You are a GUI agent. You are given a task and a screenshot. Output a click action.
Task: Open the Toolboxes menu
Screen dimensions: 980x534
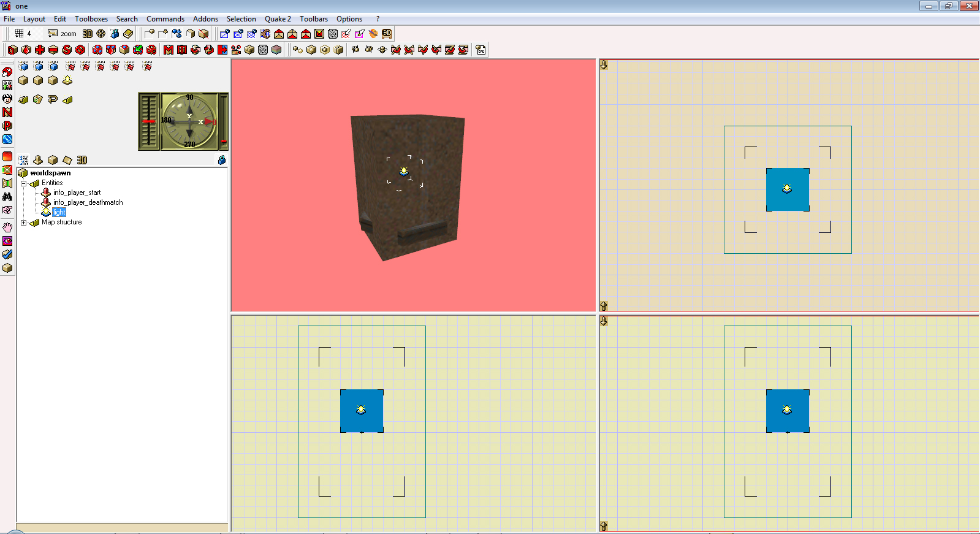click(91, 19)
